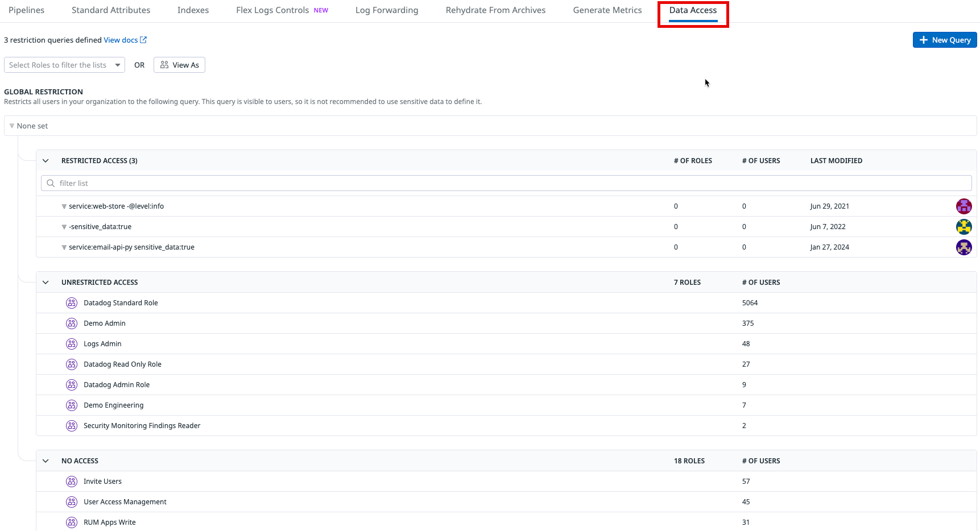Create a New Query
Screen dimensions: 980x531
pyautogui.click(x=945, y=40)
